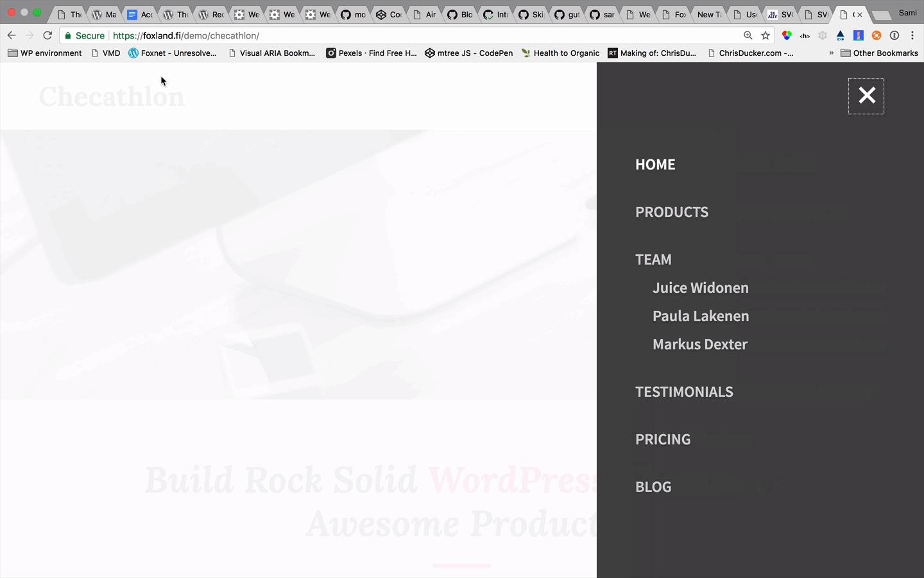Reload the page with the refresh icon
Viewport: 924px width, 578px height.
point(47,35)
